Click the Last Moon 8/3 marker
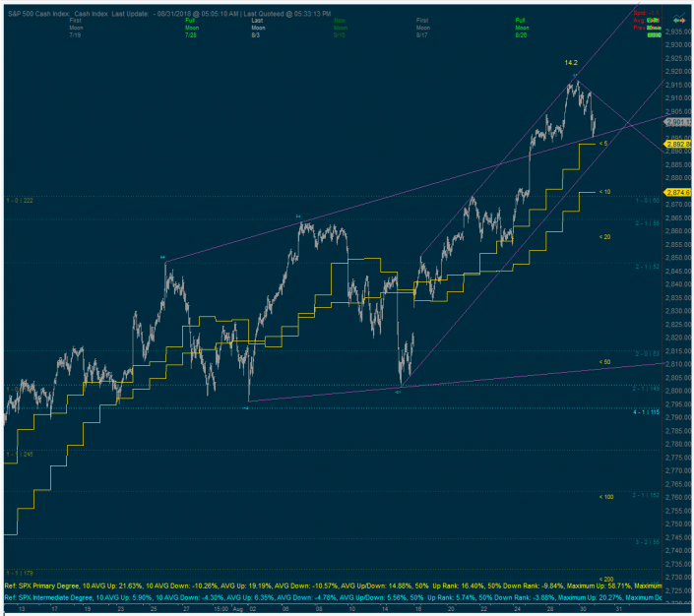Viewport: 694px width, 616px height. [x=258, y=28]
